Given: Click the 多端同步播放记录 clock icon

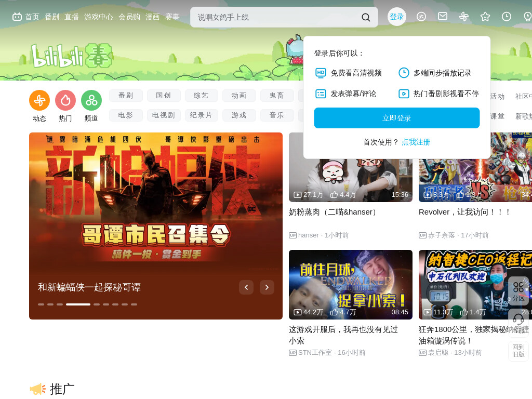Looking at the screenshot, I should 403,73.
